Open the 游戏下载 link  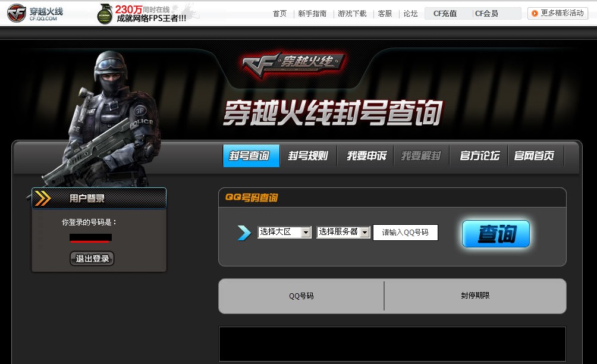pos(352,14)
